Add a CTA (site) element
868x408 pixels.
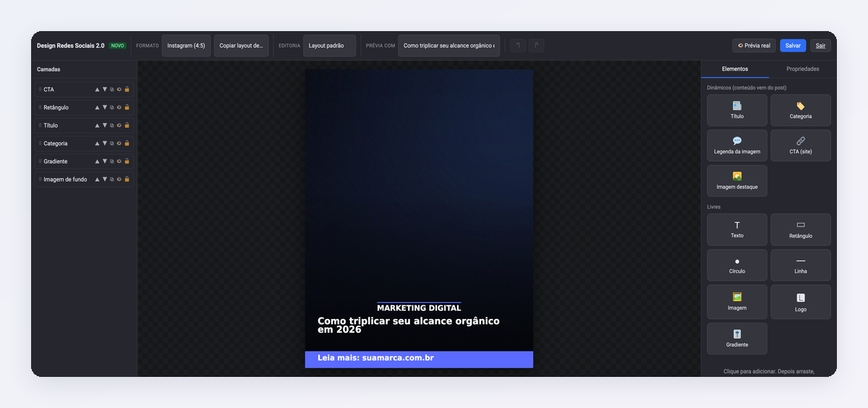pos(801,145)
